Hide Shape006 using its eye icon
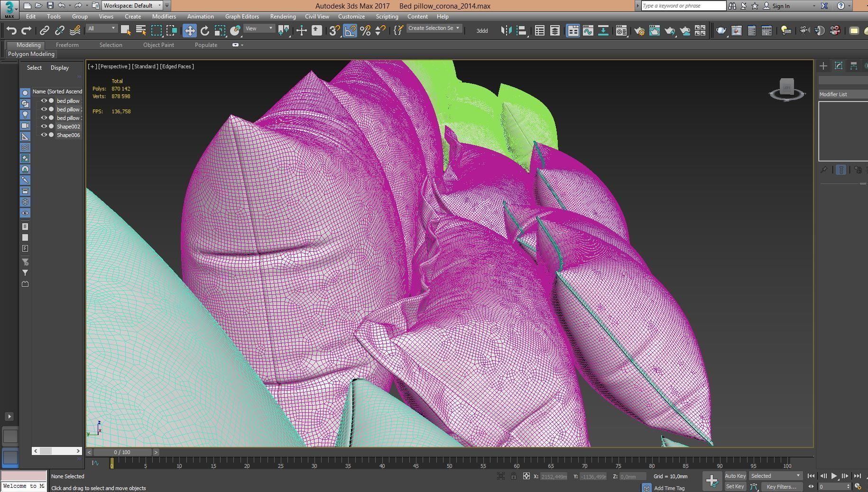The height and width of the screenshot is (492, 868). (44, 135)
